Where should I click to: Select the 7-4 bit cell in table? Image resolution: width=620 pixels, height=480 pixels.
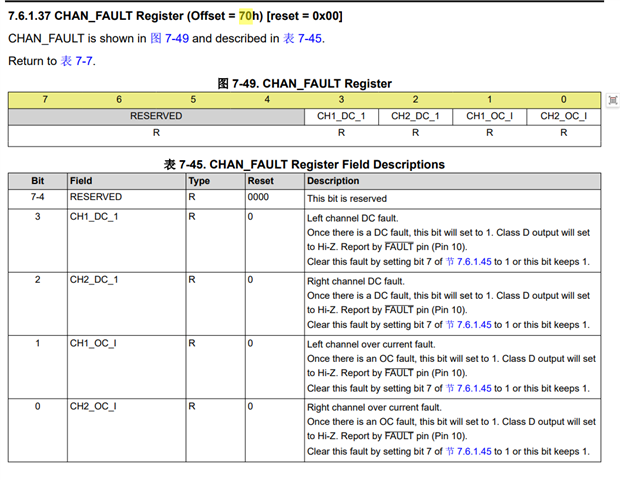(38, 197)
